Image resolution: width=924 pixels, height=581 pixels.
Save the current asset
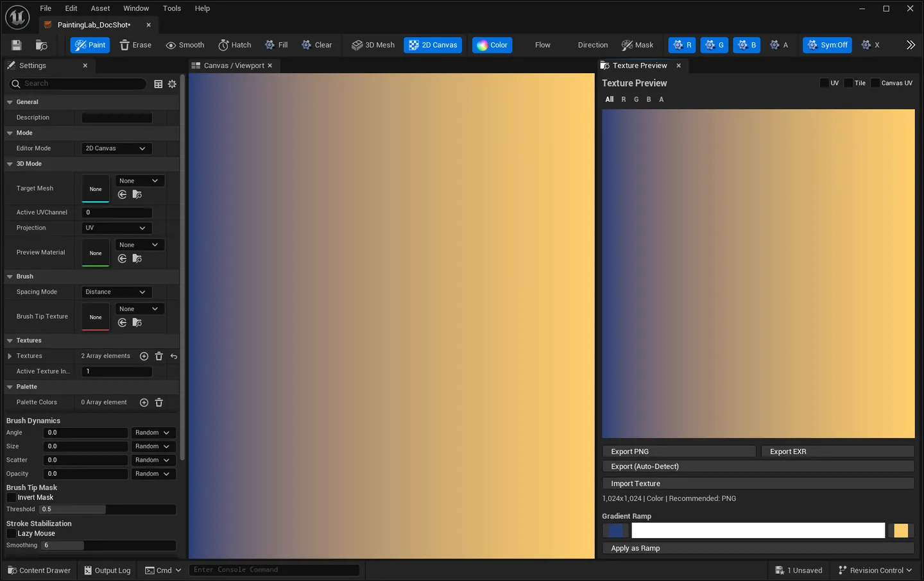click(17, 45)
